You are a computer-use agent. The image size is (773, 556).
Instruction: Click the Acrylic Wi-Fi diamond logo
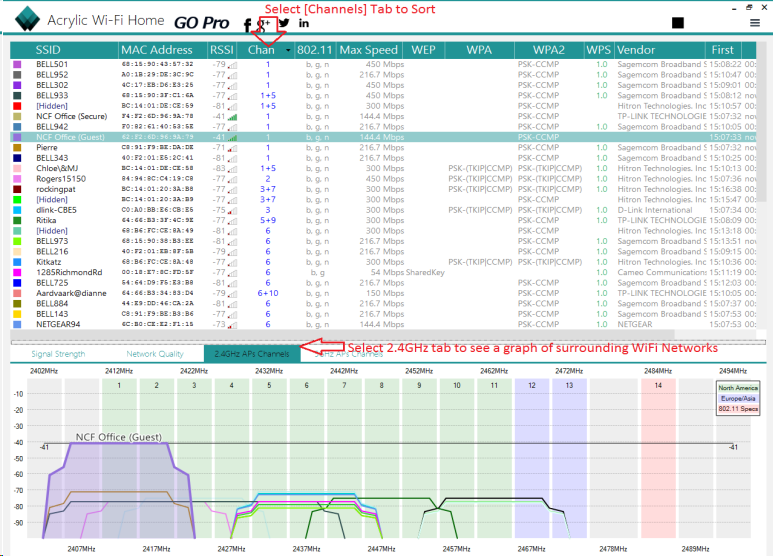pyautogui.click(x=27, y=19)
